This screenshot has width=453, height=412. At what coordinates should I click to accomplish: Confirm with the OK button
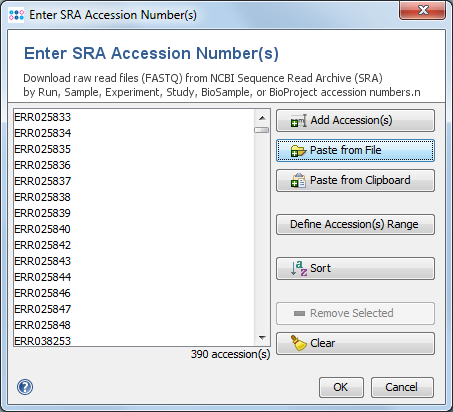pyautogui.click(x=341, y=387)
